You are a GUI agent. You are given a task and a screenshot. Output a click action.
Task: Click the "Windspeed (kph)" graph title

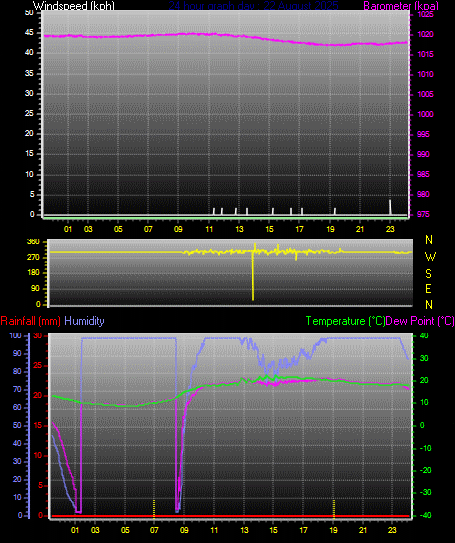(x=73, y=6)
